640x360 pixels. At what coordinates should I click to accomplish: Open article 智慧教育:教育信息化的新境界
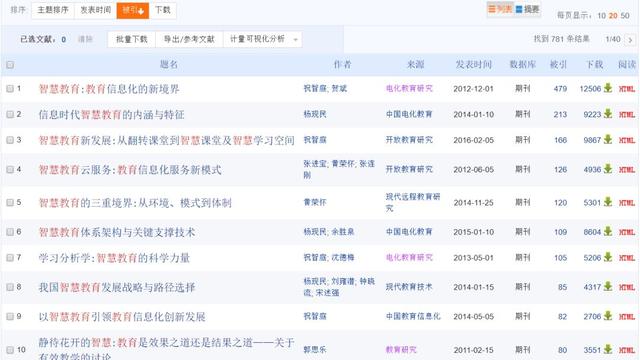tap(109, 89)
